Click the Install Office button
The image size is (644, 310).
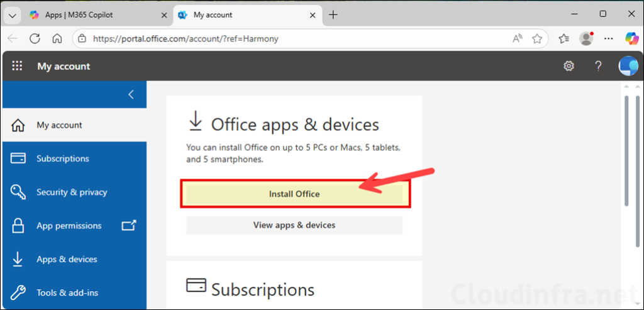(294, 194)
